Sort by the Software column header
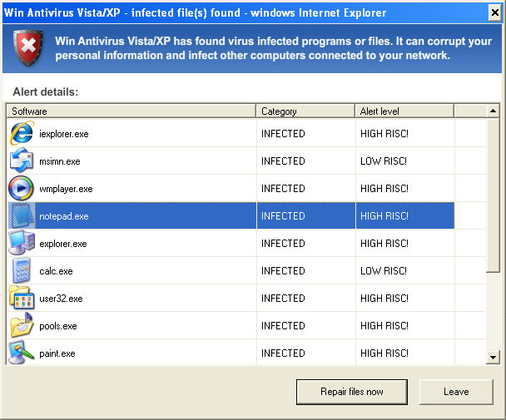 pos(131,111)
